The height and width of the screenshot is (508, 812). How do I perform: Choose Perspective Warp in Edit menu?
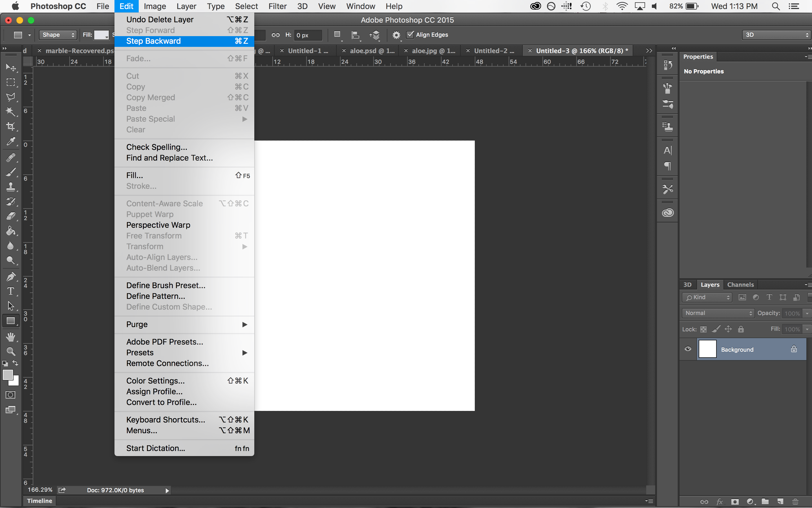click(184, 225)
